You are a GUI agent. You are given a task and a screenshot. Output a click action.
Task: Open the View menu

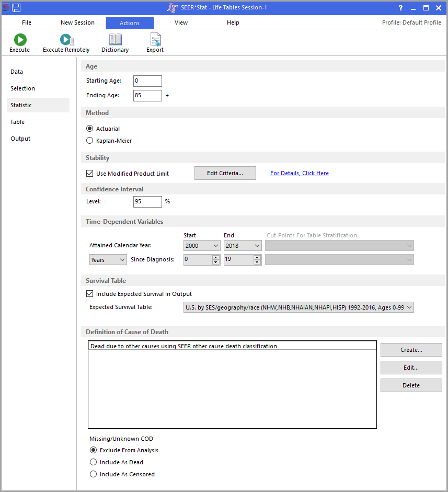[x=181, y=22]
